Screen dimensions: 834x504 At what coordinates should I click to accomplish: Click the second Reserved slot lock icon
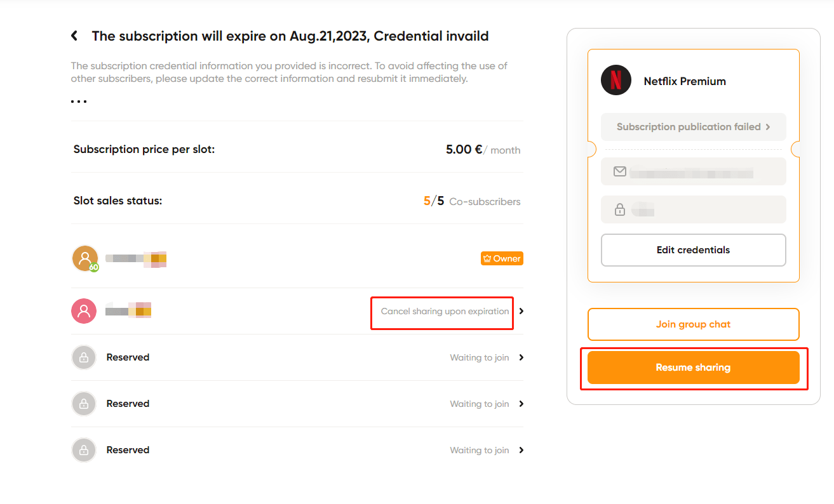coord(84,404)
